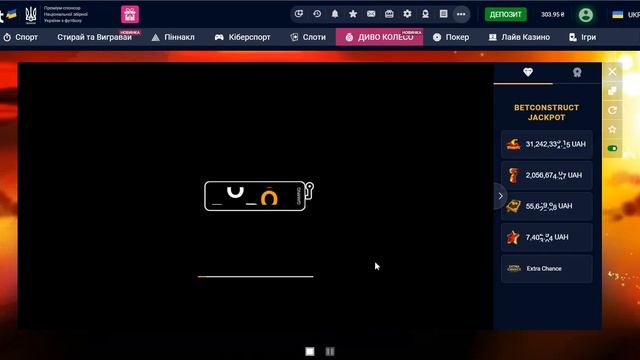The image size is (640, 360).
Task: Open messages envelope icon
Action: (371, 14)
